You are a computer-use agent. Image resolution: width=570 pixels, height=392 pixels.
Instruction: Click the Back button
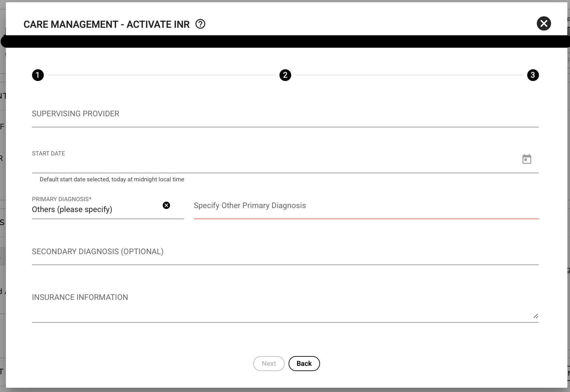click(x=304, y=364)
